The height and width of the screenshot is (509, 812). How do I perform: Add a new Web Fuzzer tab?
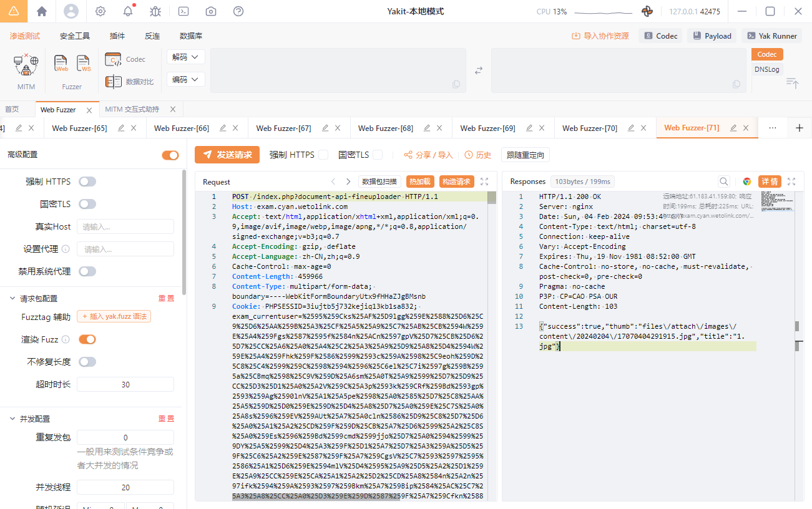pos(800,128)
